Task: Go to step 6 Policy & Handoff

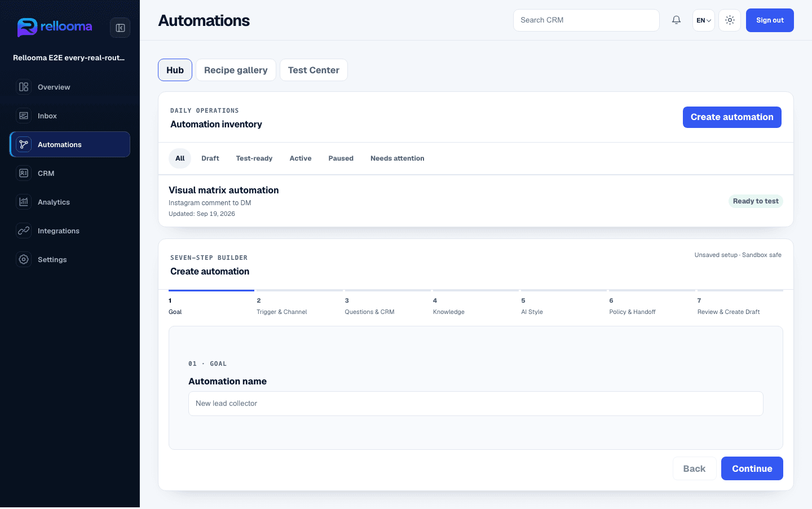Action: click(652, 305)
